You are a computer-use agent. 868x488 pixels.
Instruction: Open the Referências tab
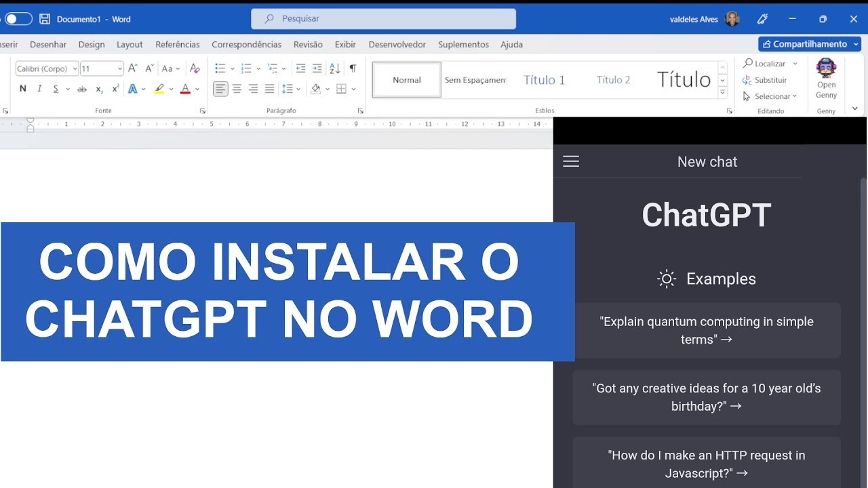pyautogui.click(x=178, y=45)
